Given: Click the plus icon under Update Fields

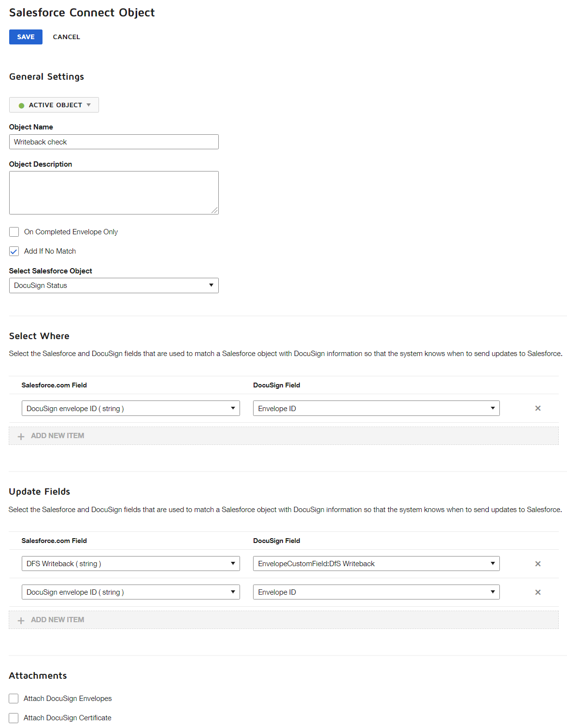Looking at the screenshot, I should [x=21, y=620].
